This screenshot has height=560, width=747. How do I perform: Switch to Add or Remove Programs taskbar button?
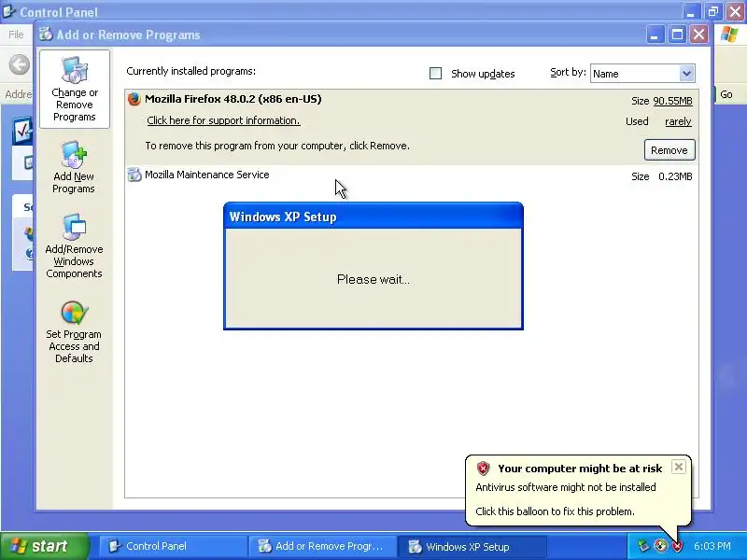pyautogui.click(x=322, y=546)
